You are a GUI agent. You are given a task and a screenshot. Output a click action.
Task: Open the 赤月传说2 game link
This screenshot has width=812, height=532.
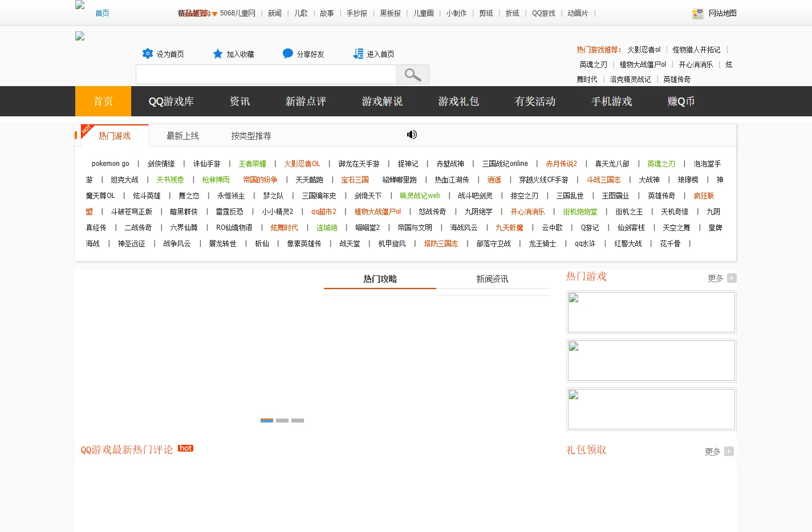561,164
